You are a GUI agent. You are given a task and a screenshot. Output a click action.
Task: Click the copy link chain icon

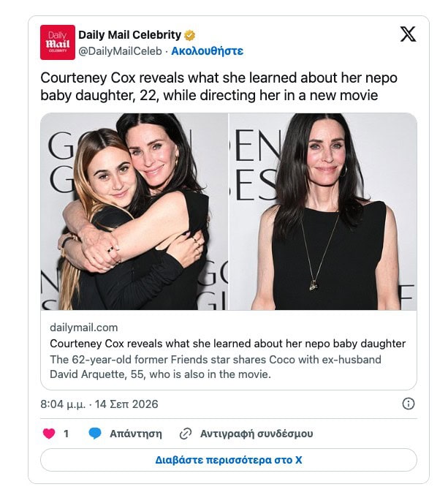click(186, 434)
